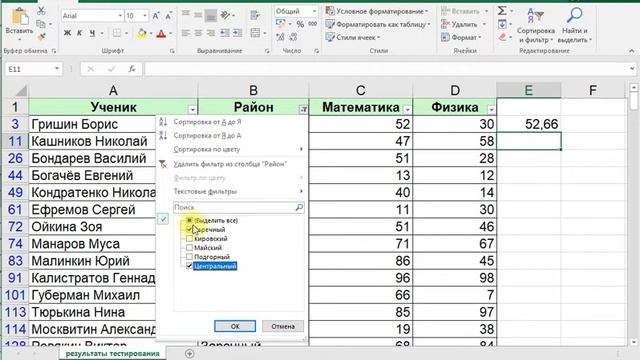
Task: Click the Стили ячеек button
Action: 353,38
